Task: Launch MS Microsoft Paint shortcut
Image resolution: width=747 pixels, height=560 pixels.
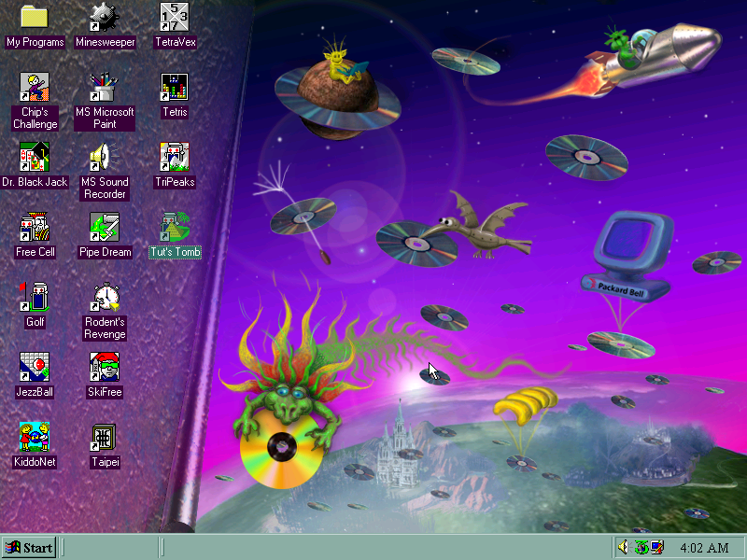Action: tap(105, 87)
